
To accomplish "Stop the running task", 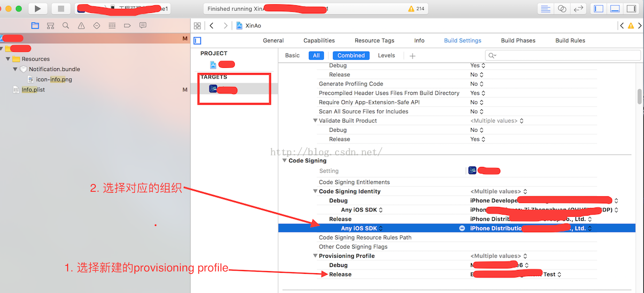I will [x=61, y=9].
